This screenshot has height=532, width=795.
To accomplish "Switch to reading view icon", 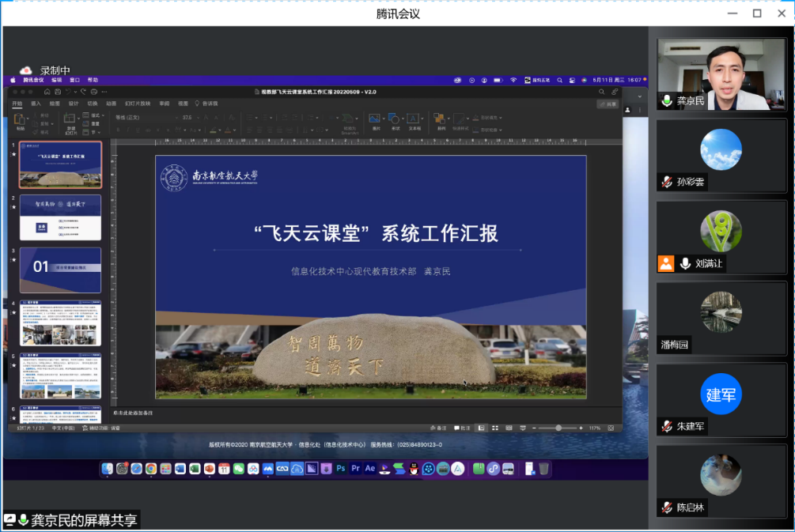I will [509, 428].
